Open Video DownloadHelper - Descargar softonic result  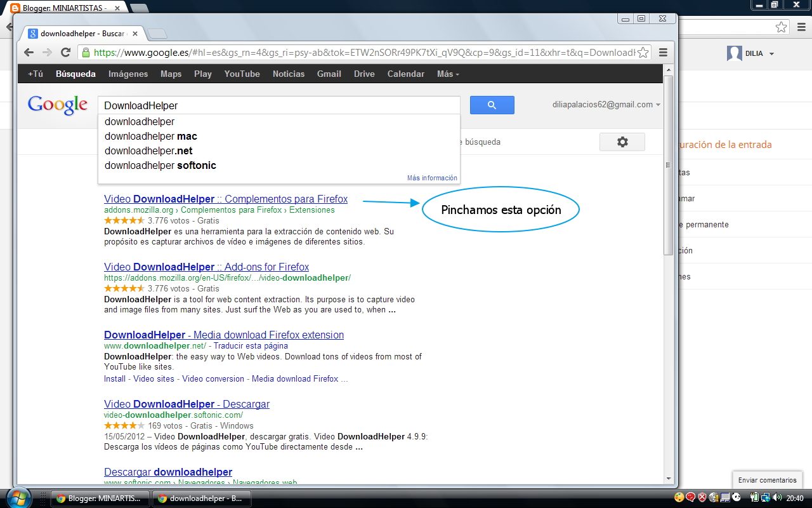[x=187, y=404]
